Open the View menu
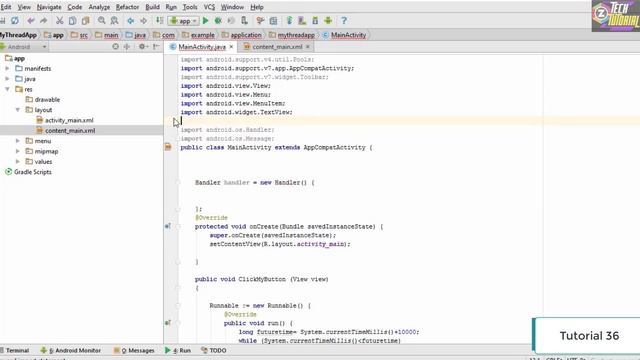 (24, 7)
